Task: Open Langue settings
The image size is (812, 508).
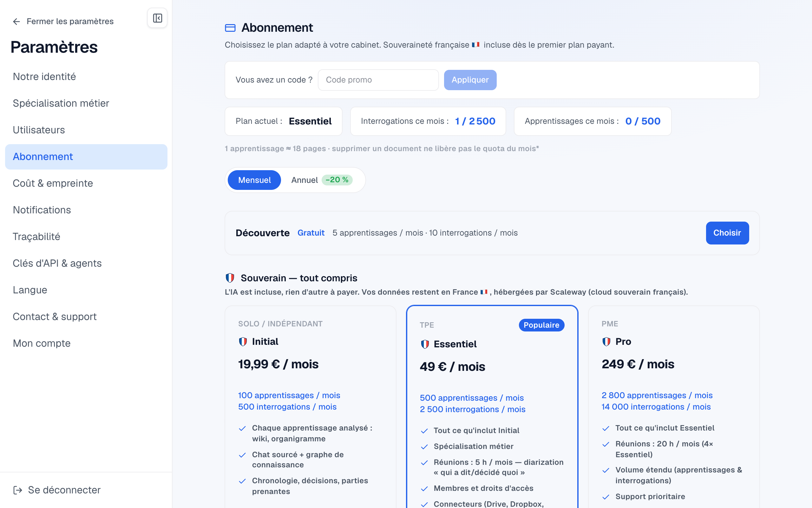Action: (86, 290)
